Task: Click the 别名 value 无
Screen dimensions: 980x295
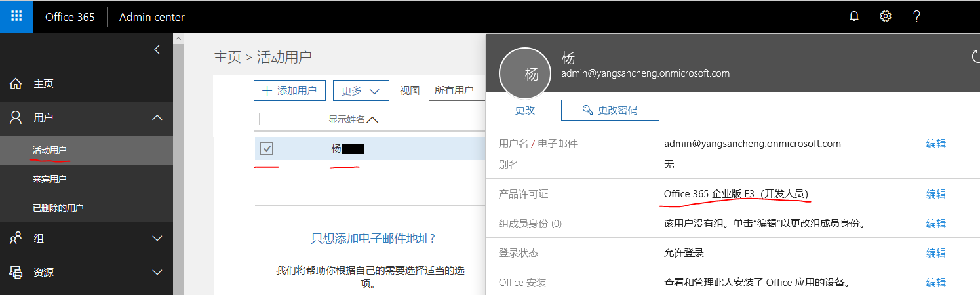Action: (x=669, y=165)
